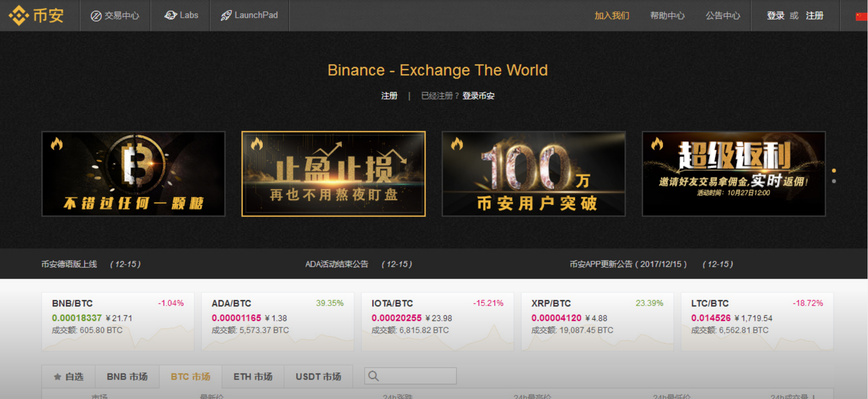
Task: Click the ADA/BTC change 39.35%
Action: 330,303
